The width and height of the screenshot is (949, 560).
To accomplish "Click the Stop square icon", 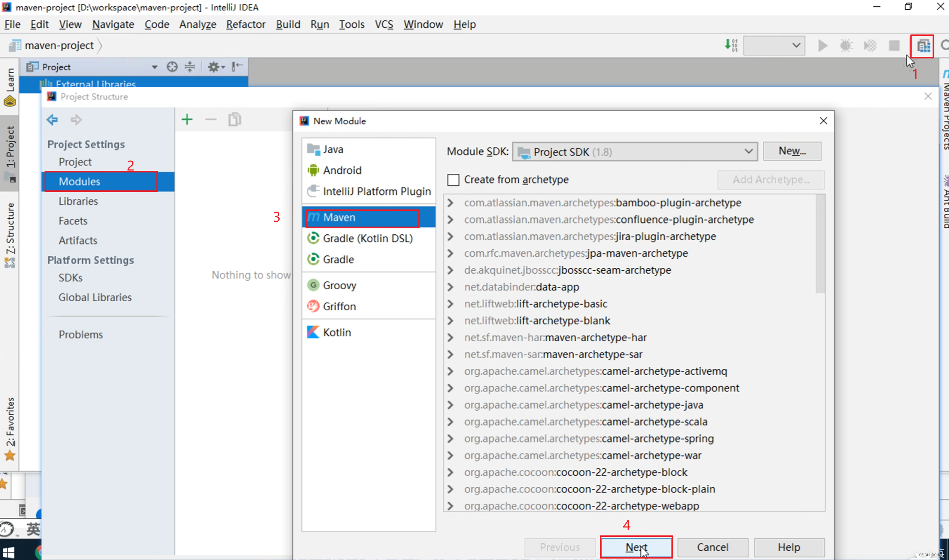I will point(894,46).
